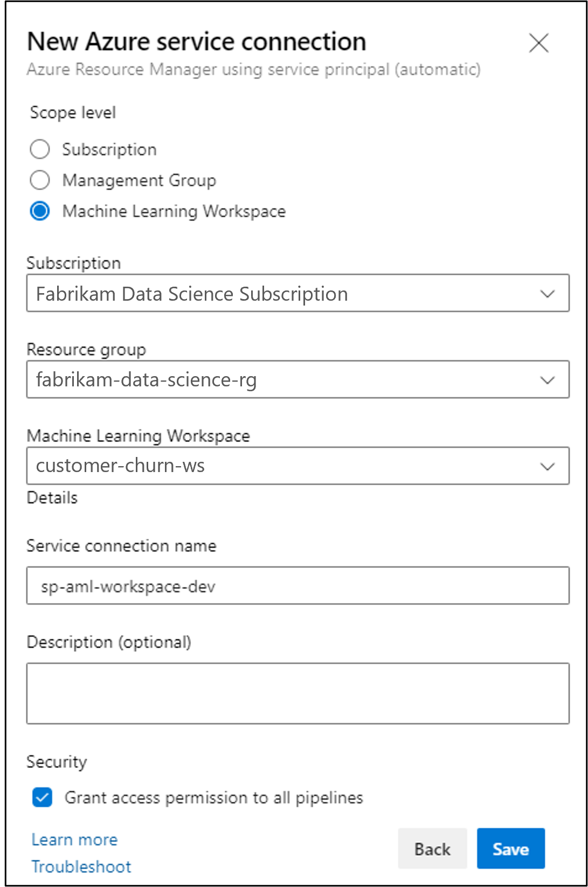
Task: Click the Back button
Action: (432, 848)
